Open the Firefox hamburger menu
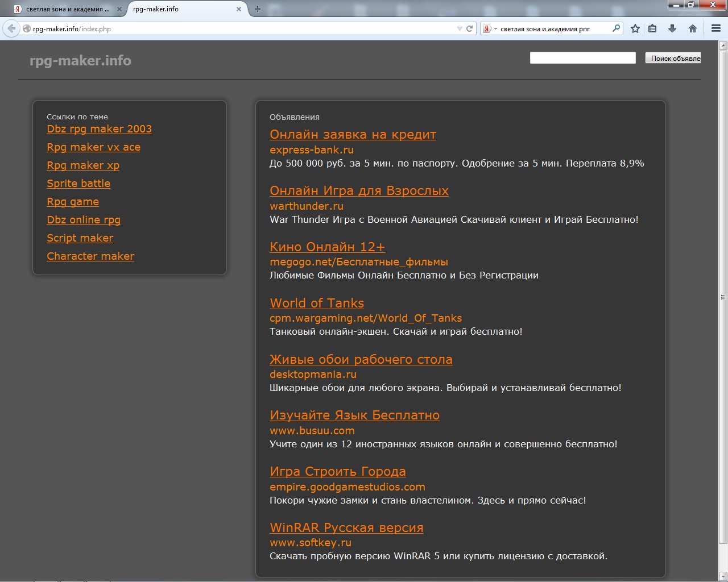 point(716,28)
